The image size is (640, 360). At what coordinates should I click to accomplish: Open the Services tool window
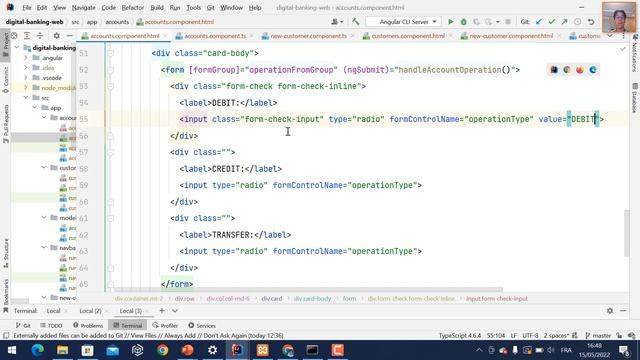click(x=202, y=326)
